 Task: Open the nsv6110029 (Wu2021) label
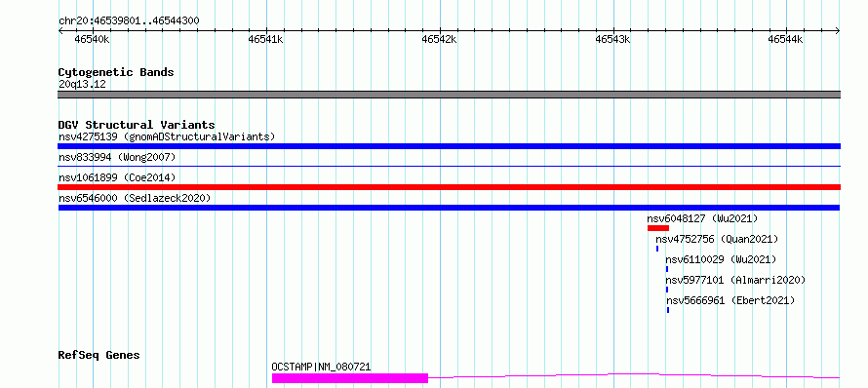click(x=722, y=259)
